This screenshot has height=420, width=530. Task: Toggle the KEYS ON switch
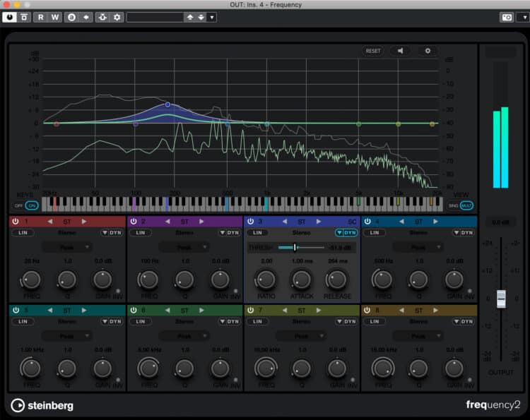(x=32, y=205)
